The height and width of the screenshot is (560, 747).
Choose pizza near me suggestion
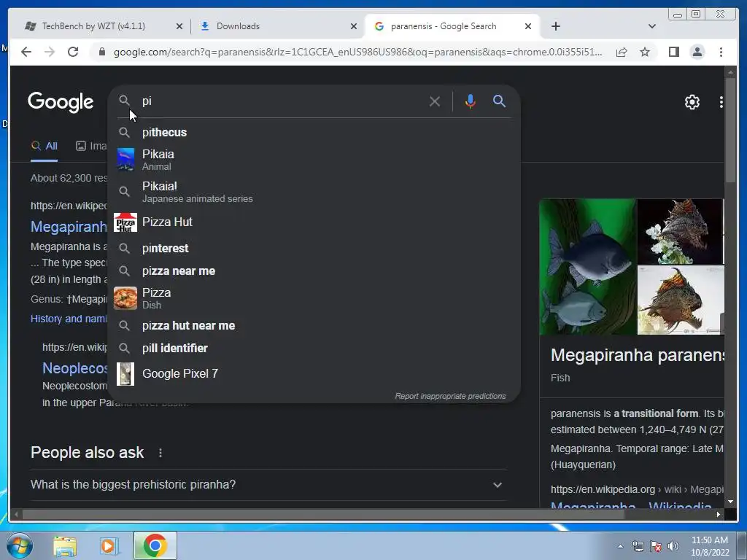pyautogui.click(x=314, y=271)
